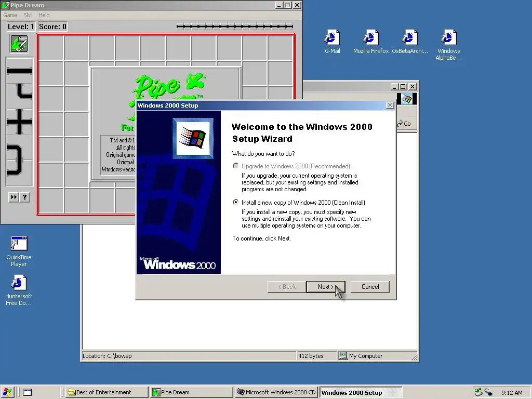Click the Pipe Dream new game icon
Viewport: 532px width, 399px height.
19,44
